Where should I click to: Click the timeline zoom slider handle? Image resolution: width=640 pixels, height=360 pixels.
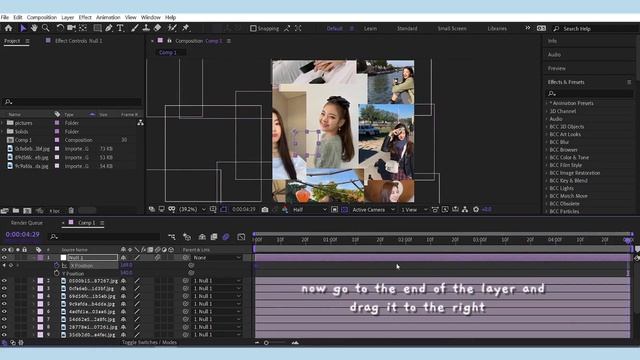coord(266,343)
